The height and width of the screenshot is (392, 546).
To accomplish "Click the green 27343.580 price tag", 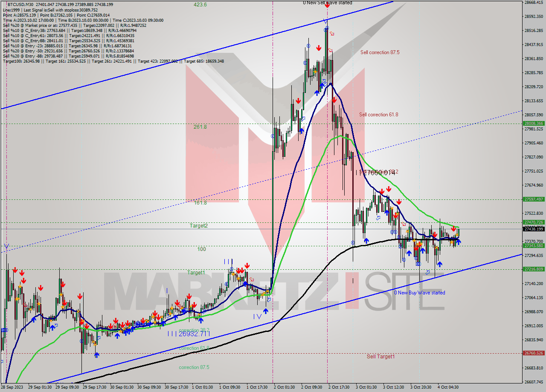I will click(534, 246).
